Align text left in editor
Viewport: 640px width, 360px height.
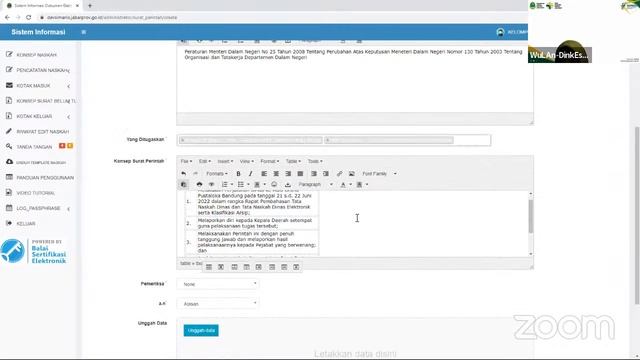coord(264,174)
